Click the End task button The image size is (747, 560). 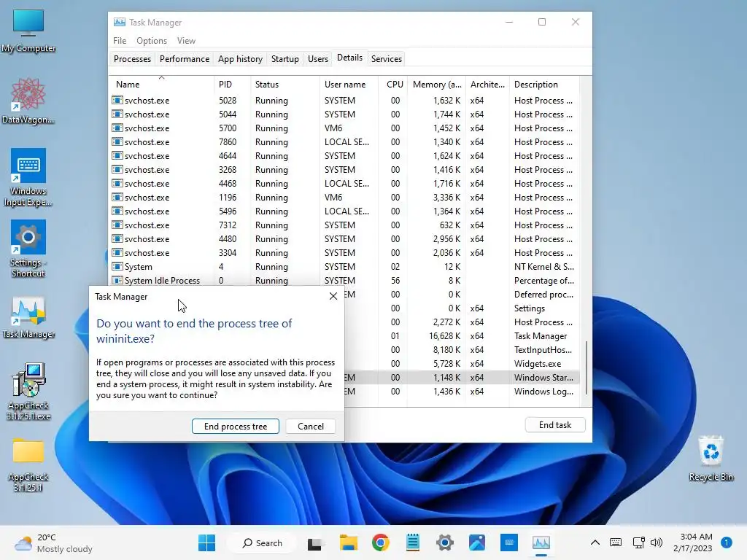point(555,425)
